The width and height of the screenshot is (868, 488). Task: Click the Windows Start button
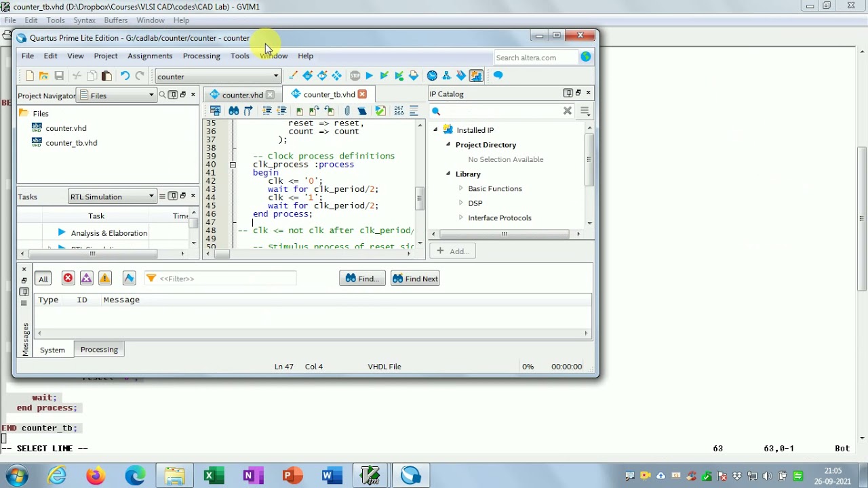click(16, 476)
